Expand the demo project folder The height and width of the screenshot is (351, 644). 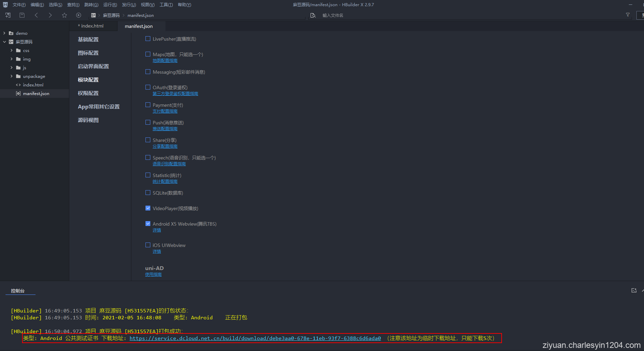(x=4, y=33)
